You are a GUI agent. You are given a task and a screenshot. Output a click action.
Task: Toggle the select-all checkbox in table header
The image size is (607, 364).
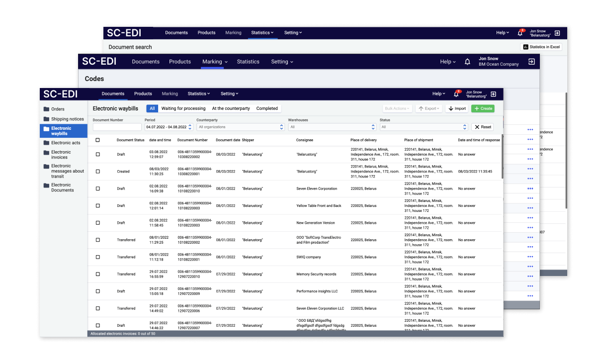tap(97, 140)
